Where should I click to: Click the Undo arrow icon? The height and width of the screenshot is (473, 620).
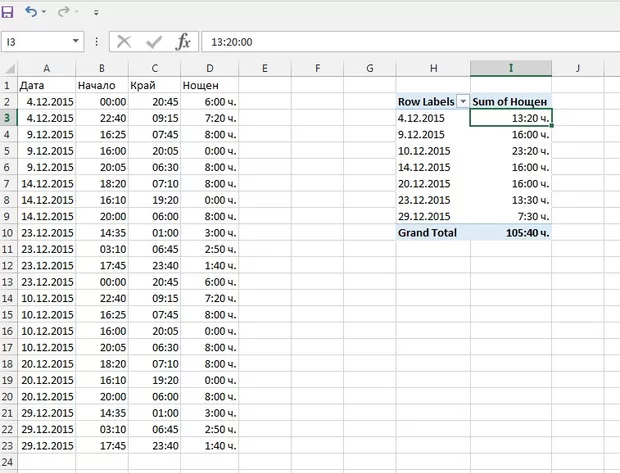pyautogui.click(x=31, y=12)
